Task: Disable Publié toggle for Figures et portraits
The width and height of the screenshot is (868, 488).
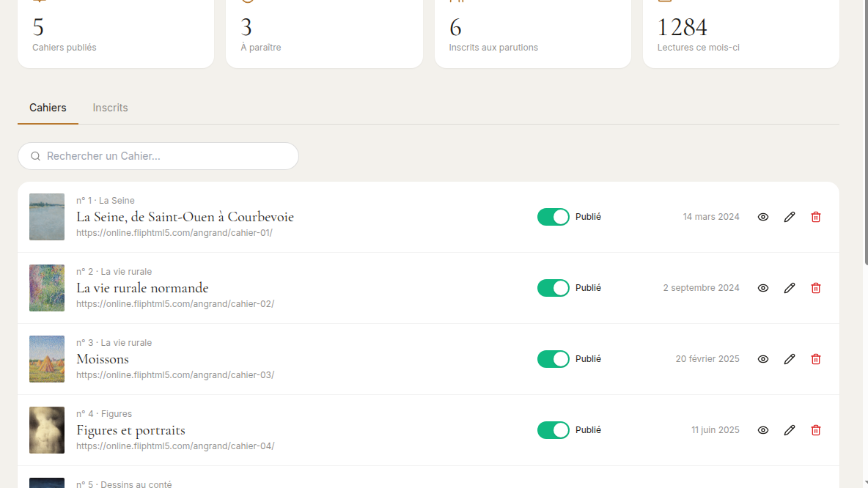Action: (553, 430)
